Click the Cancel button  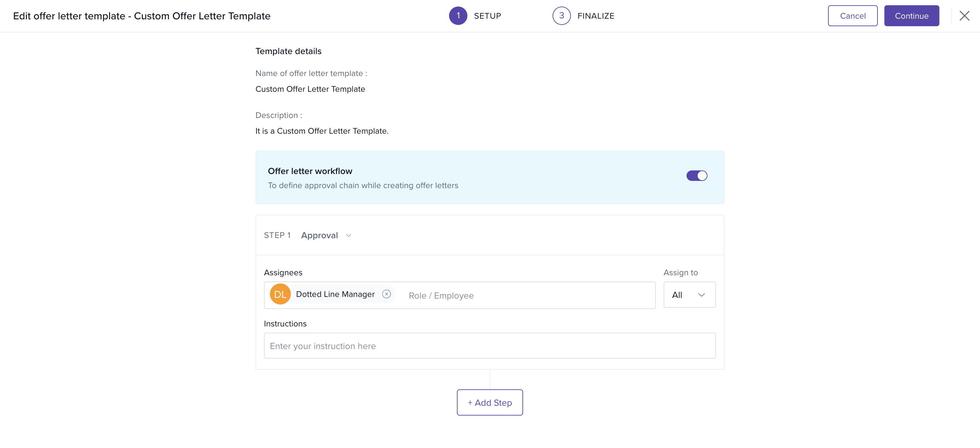tap(852, 16)
